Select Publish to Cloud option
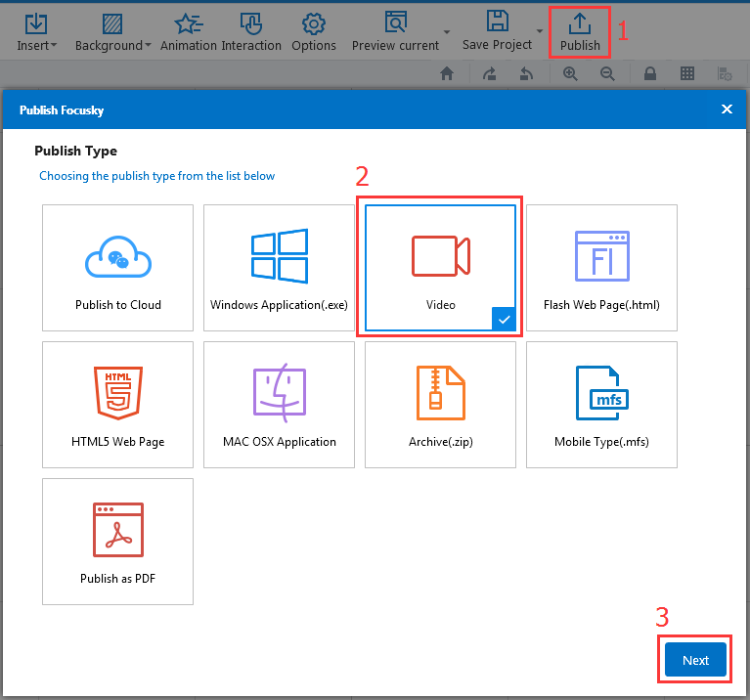The width and height of the screenshot is (750, 700). (x=117, y=268)
